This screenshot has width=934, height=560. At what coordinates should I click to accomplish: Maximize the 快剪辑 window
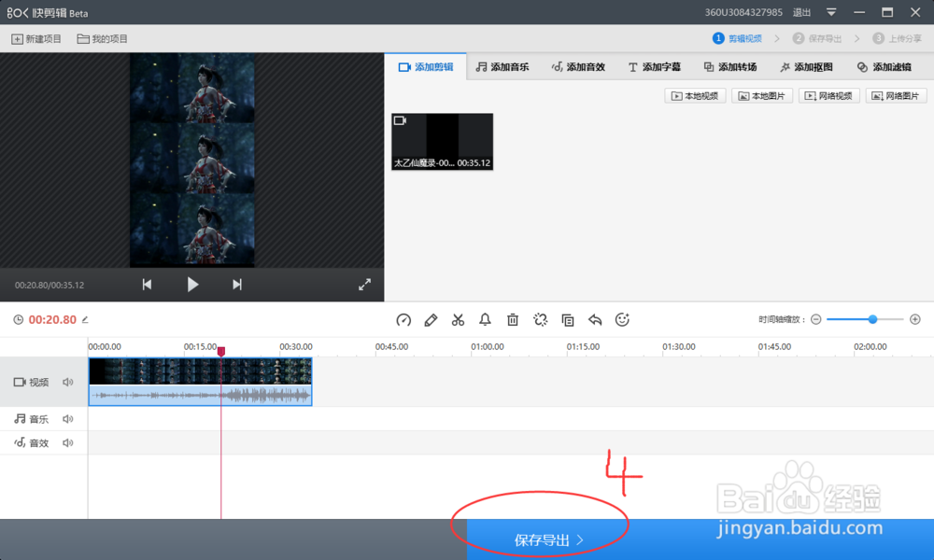coord(887,12)
